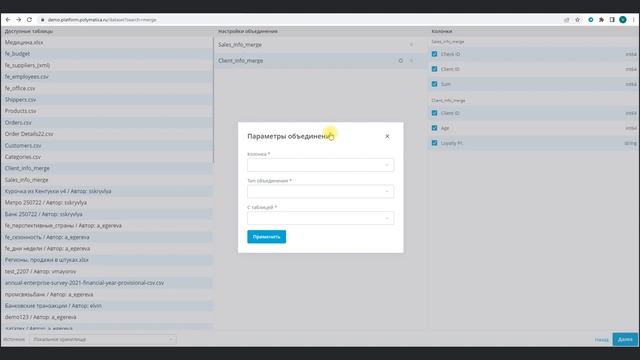
Task: Toggle the Sum column checkbox
Action: 434,84
